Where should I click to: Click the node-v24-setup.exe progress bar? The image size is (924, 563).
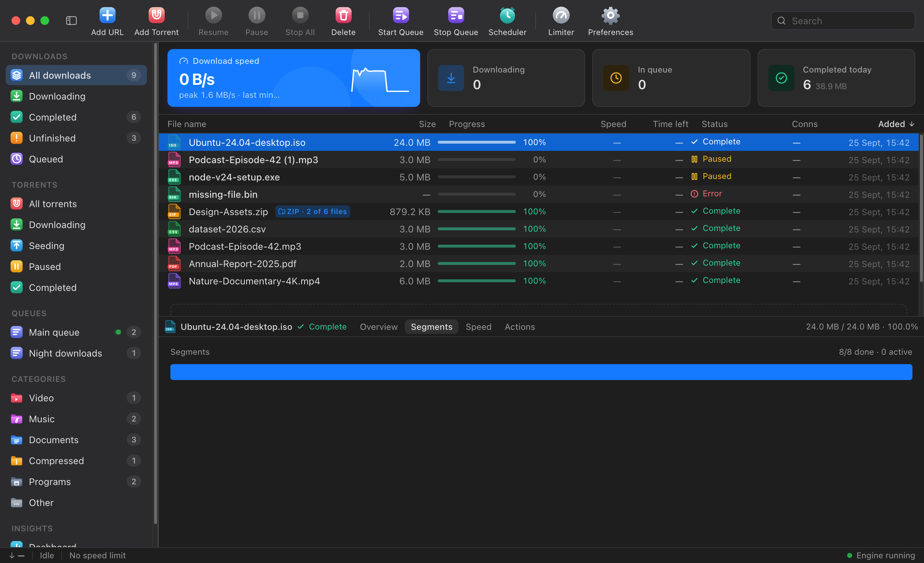(476, 177)
